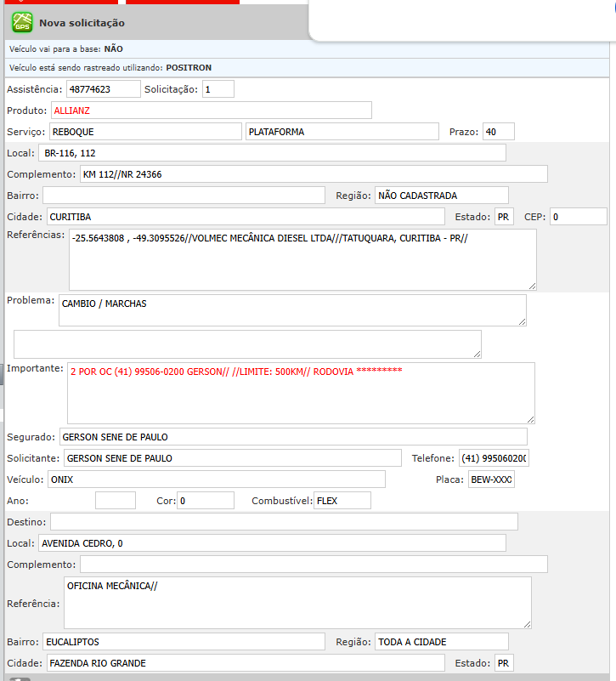Viewport: 616px width, 681px height.
Task: Focus the Telefone field
Action: click(494, 458)
